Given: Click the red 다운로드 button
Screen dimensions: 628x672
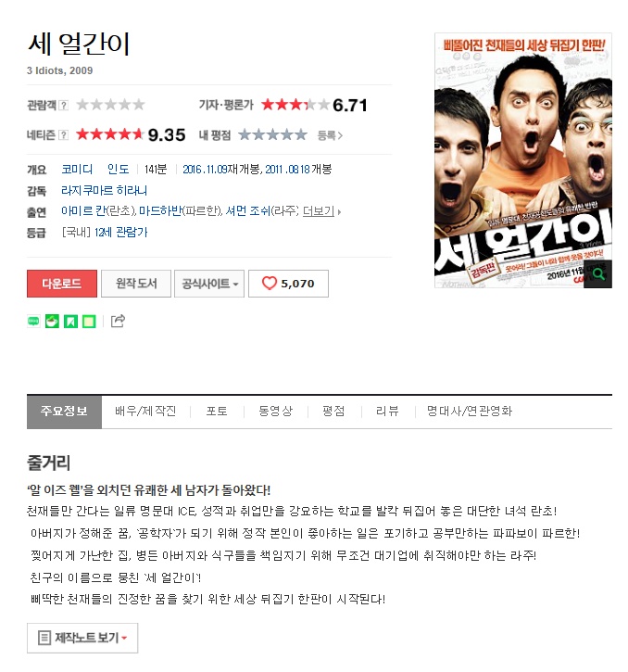Looking at the screenshot, I should click(62, 284).
